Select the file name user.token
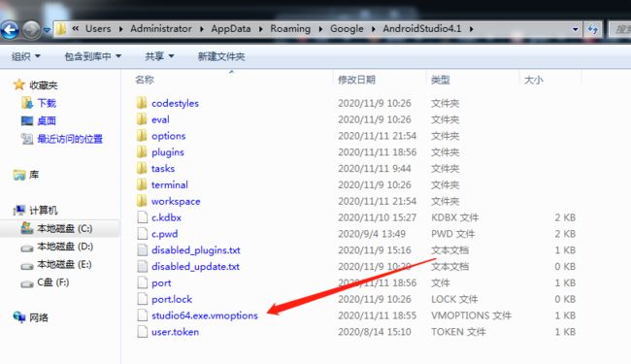 click(x=175, y=332)
